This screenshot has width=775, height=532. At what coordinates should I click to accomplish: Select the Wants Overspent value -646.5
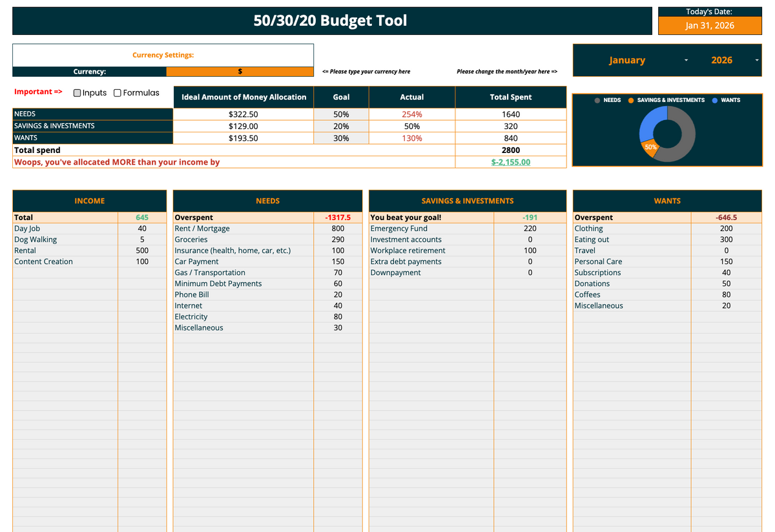tap(727, 218)
